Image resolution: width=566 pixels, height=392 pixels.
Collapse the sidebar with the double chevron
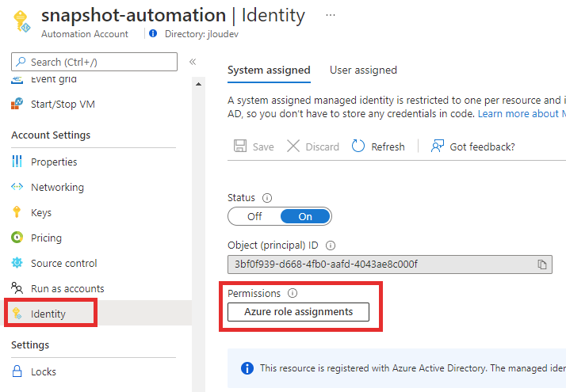(x=193, y=62)
